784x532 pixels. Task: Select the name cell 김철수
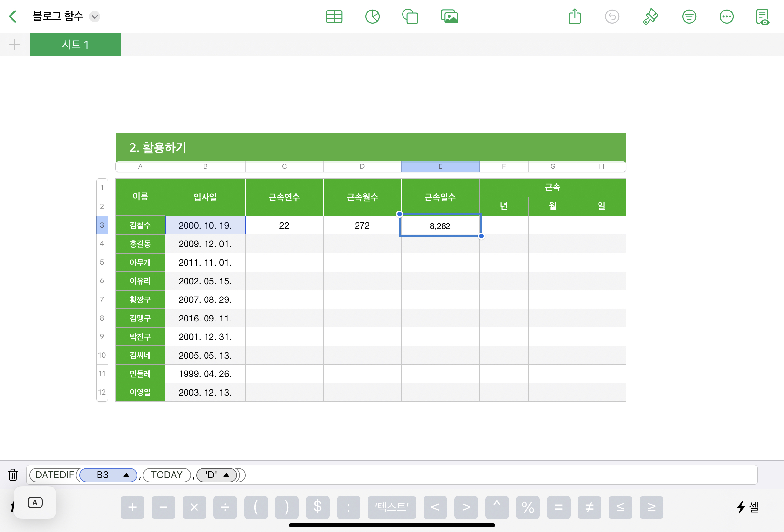pyautogui.click(x=140, y=225)
